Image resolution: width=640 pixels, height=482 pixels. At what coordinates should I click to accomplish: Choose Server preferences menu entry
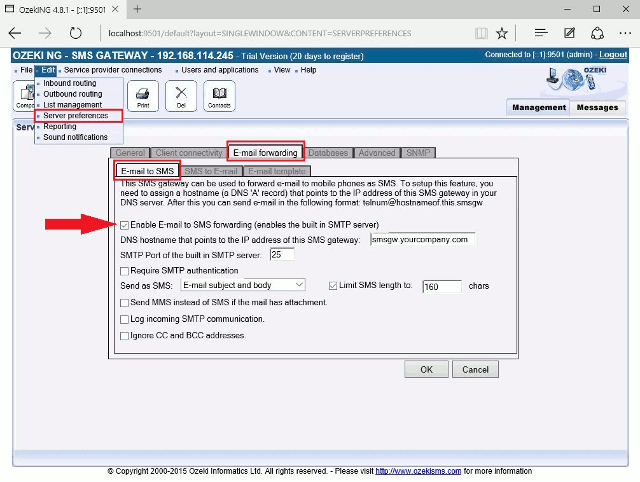click(x=76, y=116)
